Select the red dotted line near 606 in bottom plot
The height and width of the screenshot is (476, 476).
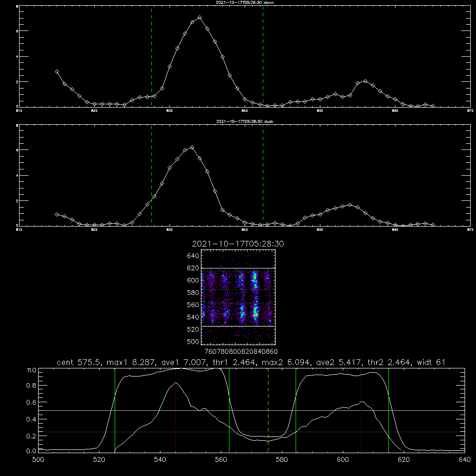(x=361, y=410)
